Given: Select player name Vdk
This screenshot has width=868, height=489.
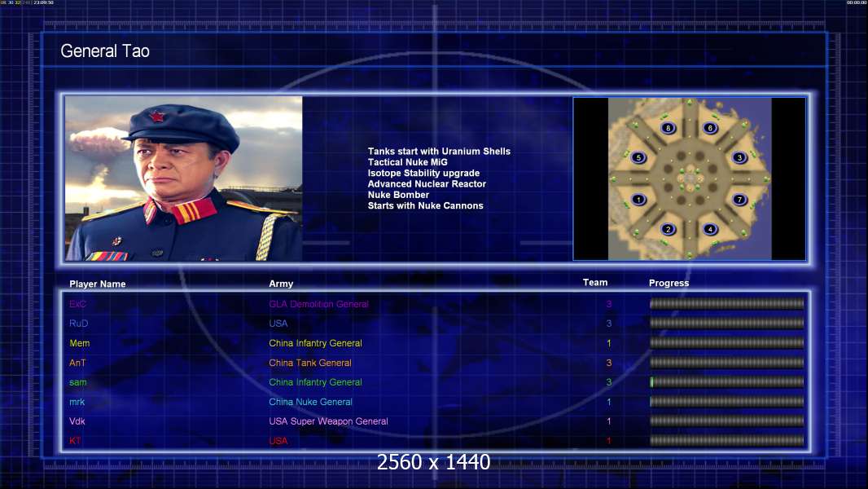Looking at the screenshot, I should (77, 421).
